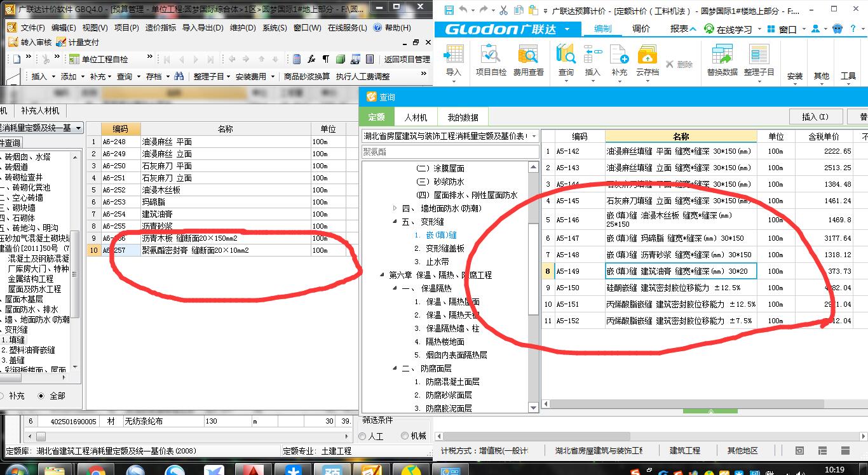Collapse the 一、保温隔热 tree node
868x475 pixels.
click(x=394, y=288)
